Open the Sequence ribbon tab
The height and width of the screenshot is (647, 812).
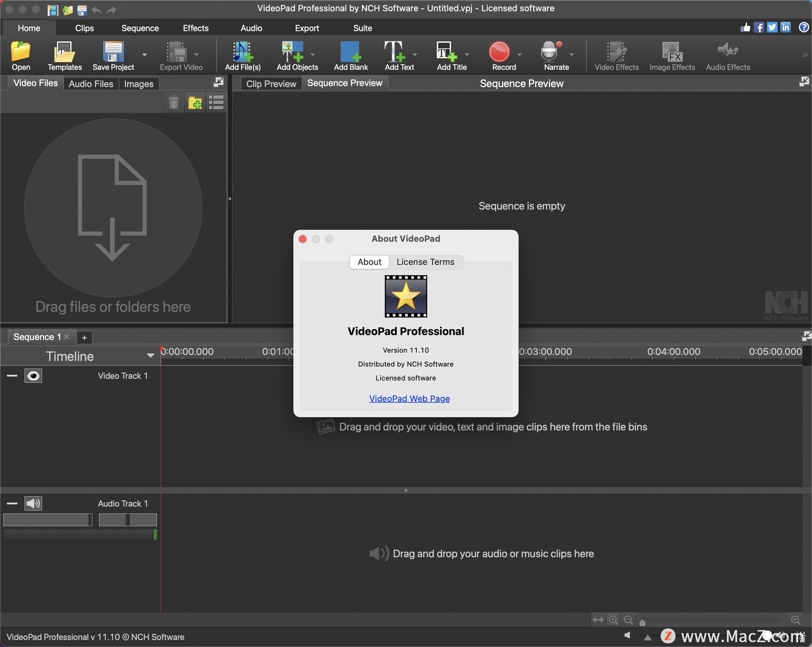point(140,28)
